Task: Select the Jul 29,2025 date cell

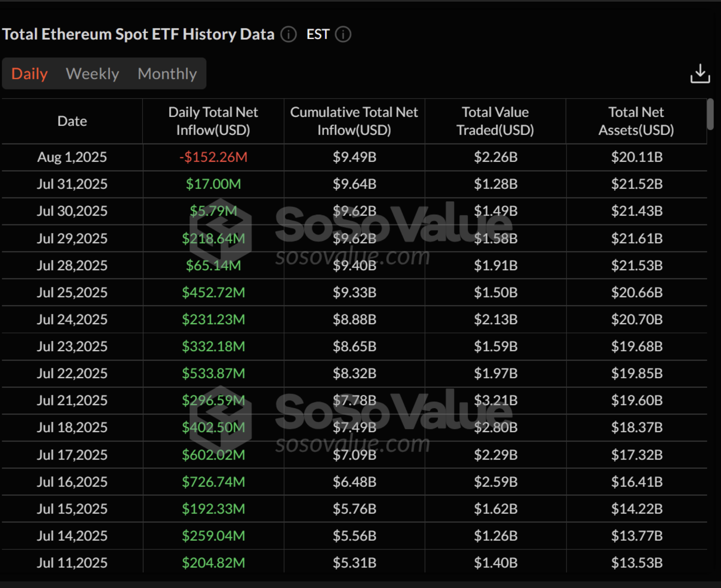Action: pyautogui.click(x=72, y=239)
